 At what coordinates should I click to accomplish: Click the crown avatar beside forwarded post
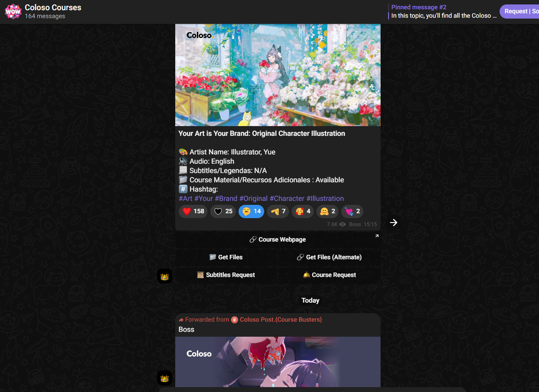click(x=165, y=378)
